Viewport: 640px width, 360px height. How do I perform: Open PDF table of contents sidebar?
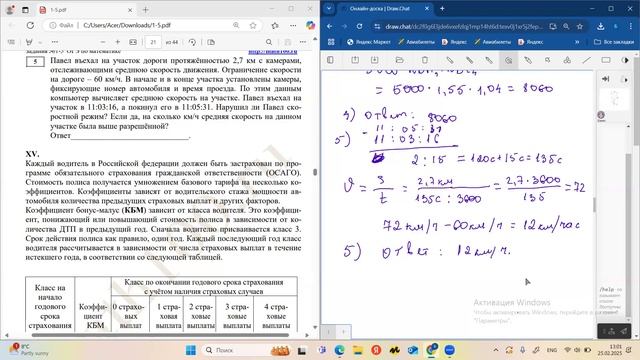coord(11,42)
